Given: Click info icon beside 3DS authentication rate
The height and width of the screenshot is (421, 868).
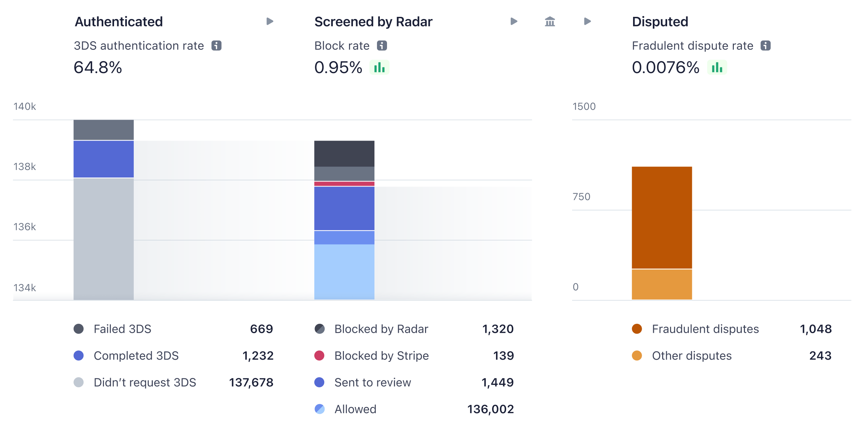Looking at the screenshot, I should tap(216, 46).
